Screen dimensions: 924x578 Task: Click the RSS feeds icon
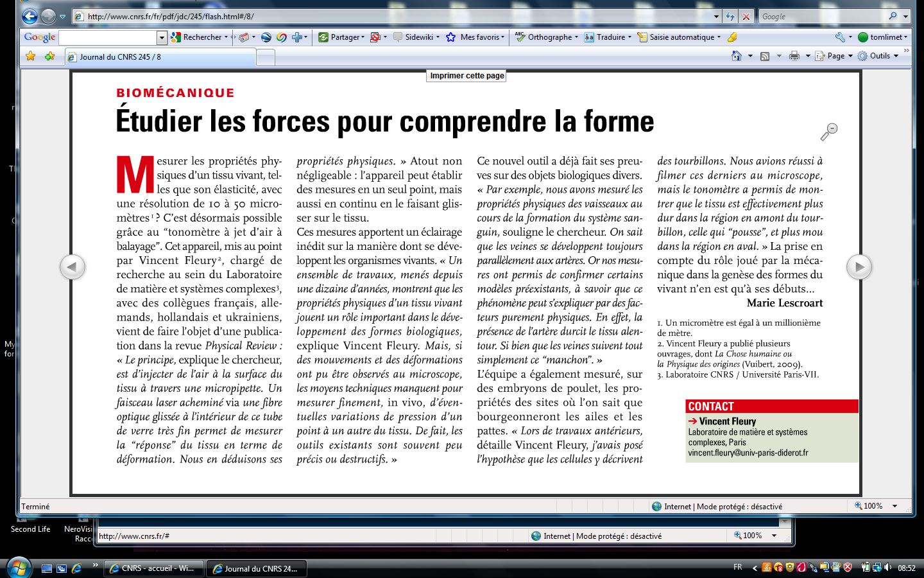(765, 56)
